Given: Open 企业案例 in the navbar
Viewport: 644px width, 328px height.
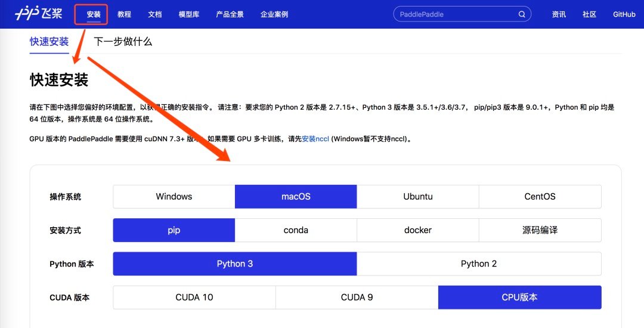Looking at the screenshot, I should click(274, 14).
